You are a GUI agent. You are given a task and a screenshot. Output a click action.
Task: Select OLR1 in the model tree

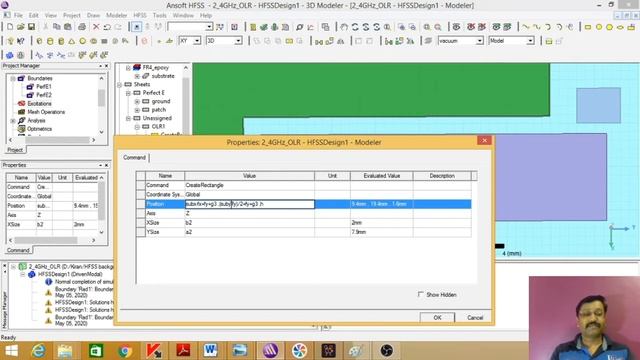click(x=158, y=127)
